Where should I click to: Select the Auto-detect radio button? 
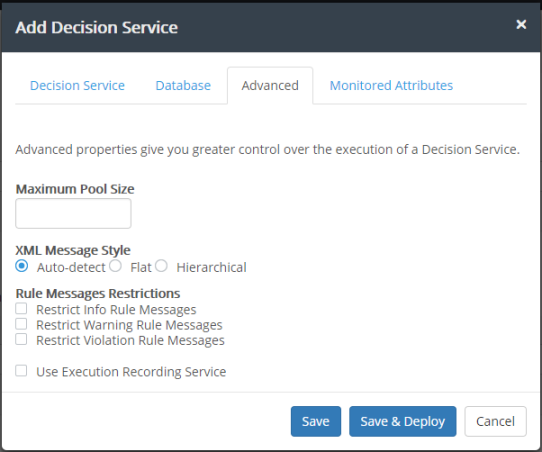pos(21,266)
